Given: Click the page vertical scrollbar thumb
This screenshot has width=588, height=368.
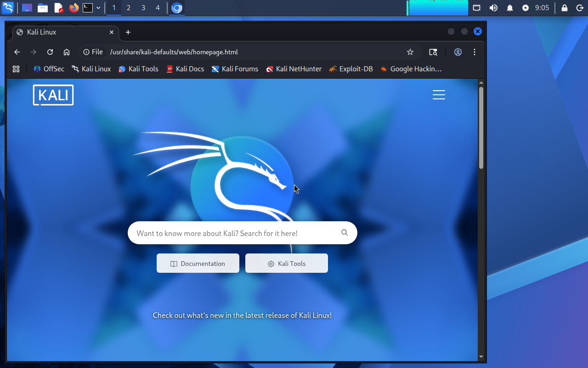Looking at the screenshot, I should coord(481,128).
